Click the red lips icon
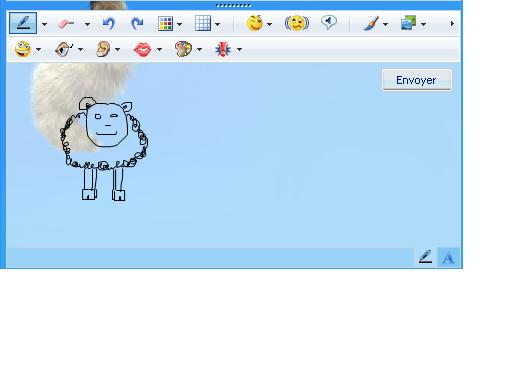 click(143, 50)
